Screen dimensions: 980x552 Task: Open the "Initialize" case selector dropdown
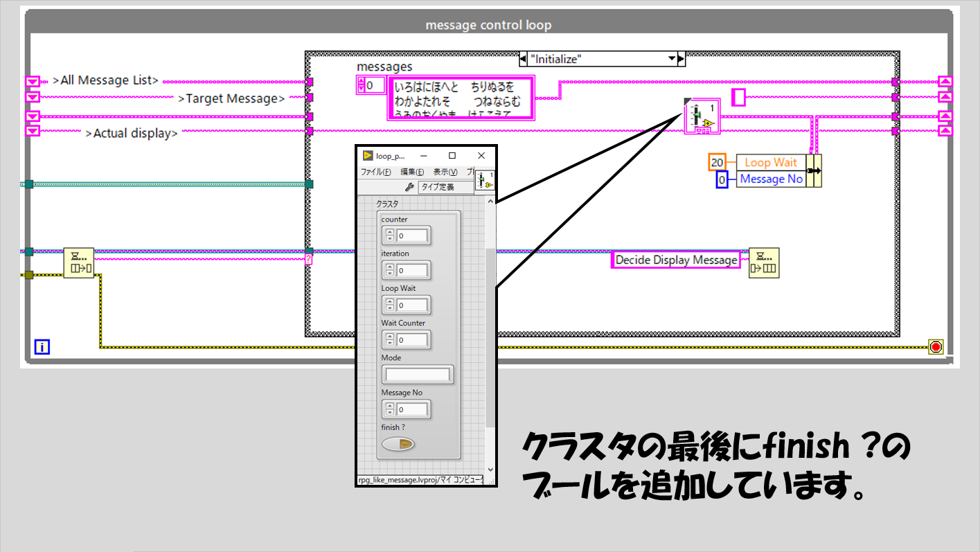[x=671, y=59]
